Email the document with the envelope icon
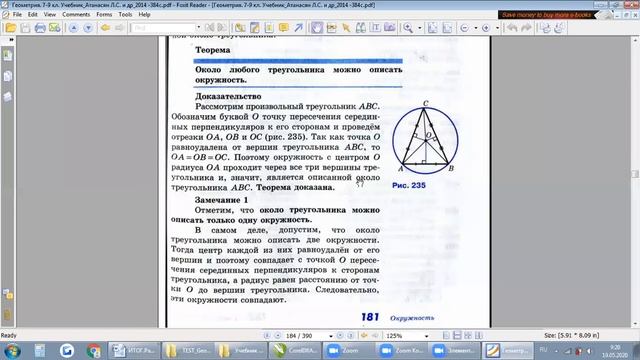The height and width of the screenshot is (360, 640). click(x=54, y=28)
